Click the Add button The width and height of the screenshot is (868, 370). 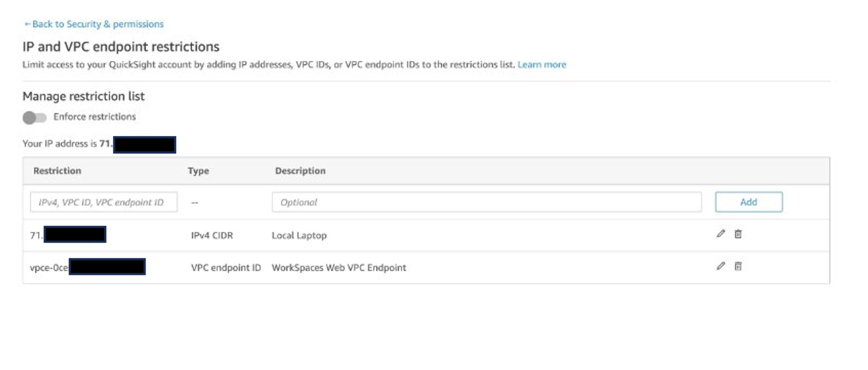[748, 202]
